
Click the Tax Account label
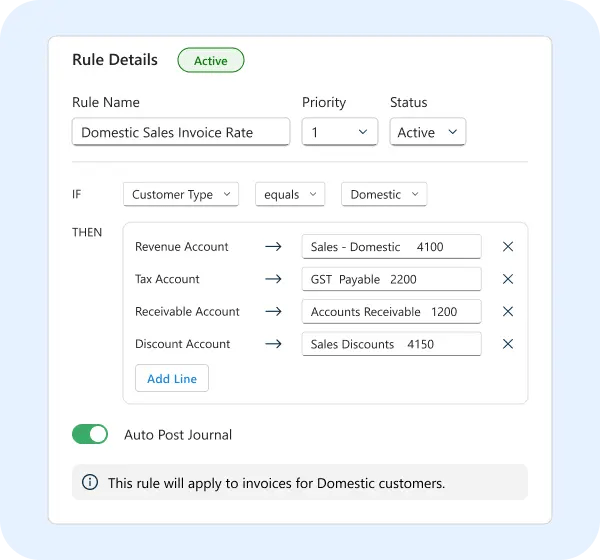[x=167, y=279]
